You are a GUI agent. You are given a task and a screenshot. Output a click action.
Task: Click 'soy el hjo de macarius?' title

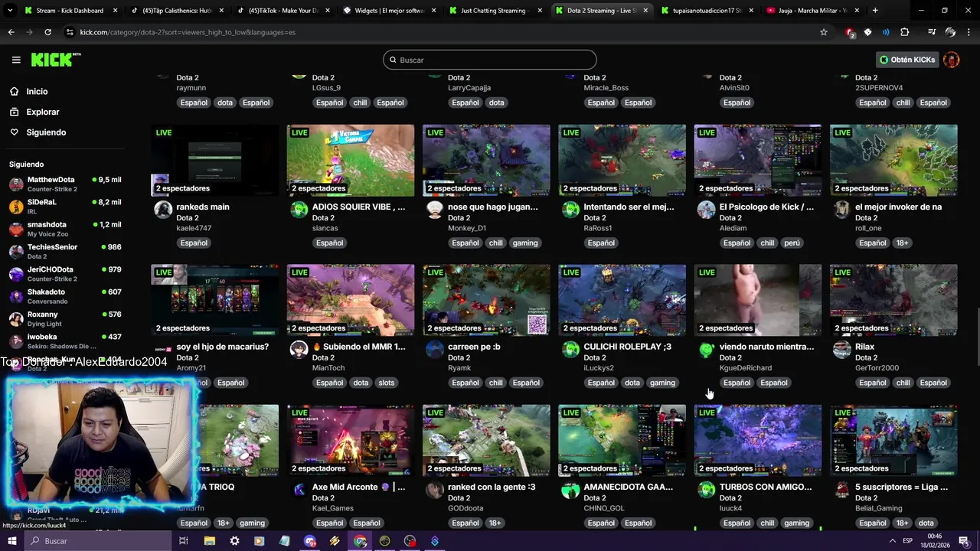click(x=223, y=347)
